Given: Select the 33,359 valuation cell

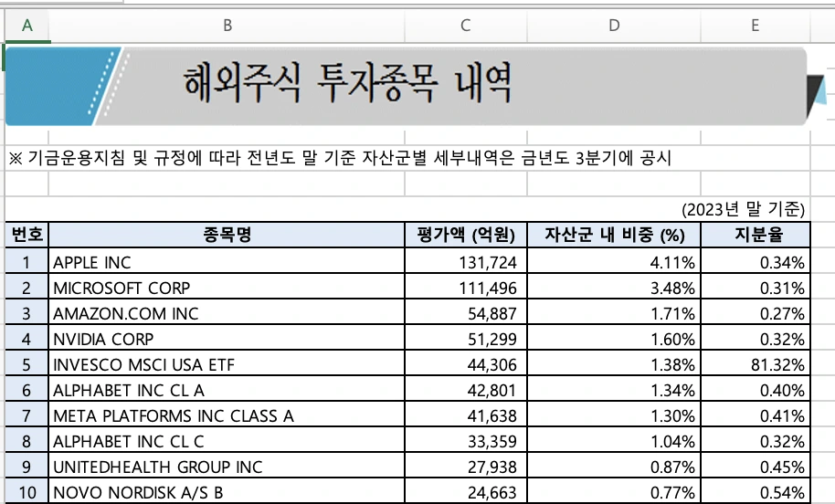Looking at the screenshot, I should (x=465, y=439).
